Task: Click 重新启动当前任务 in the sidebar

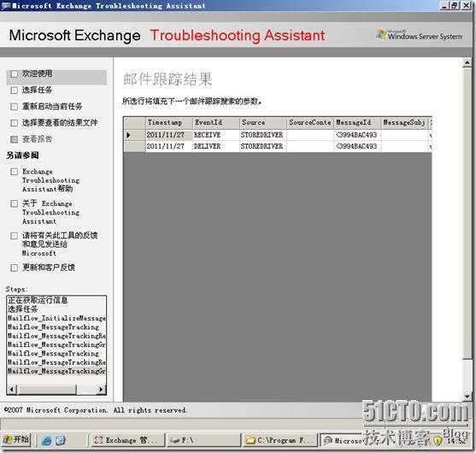Action: [52, 106]
